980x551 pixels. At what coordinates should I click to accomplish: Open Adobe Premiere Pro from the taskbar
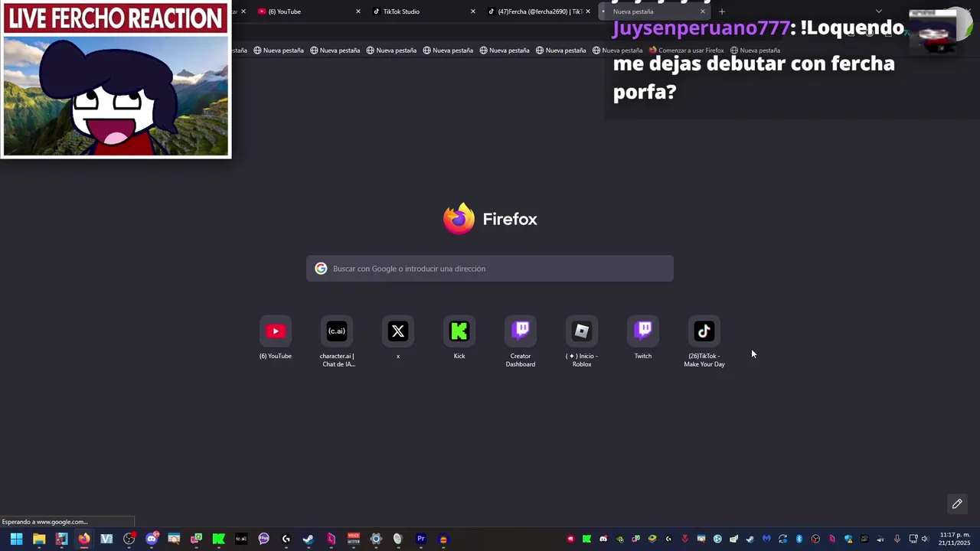420,539
